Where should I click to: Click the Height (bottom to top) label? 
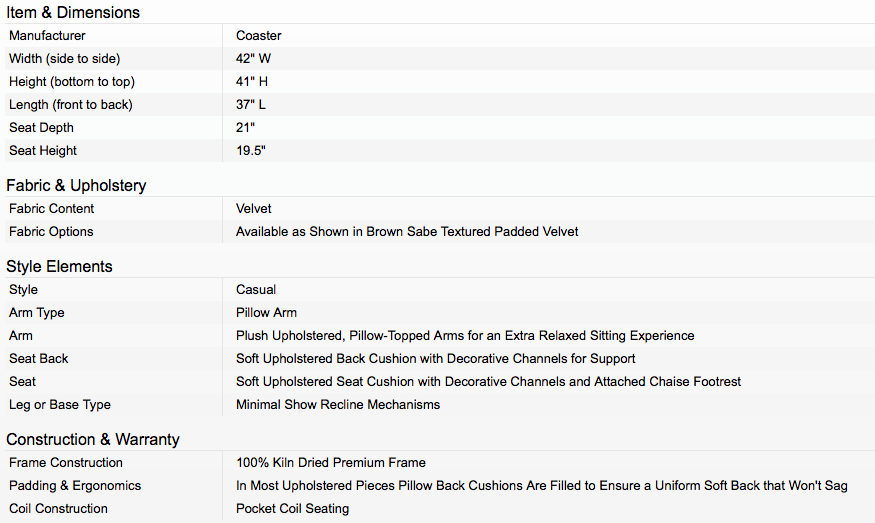click(72, 81)
